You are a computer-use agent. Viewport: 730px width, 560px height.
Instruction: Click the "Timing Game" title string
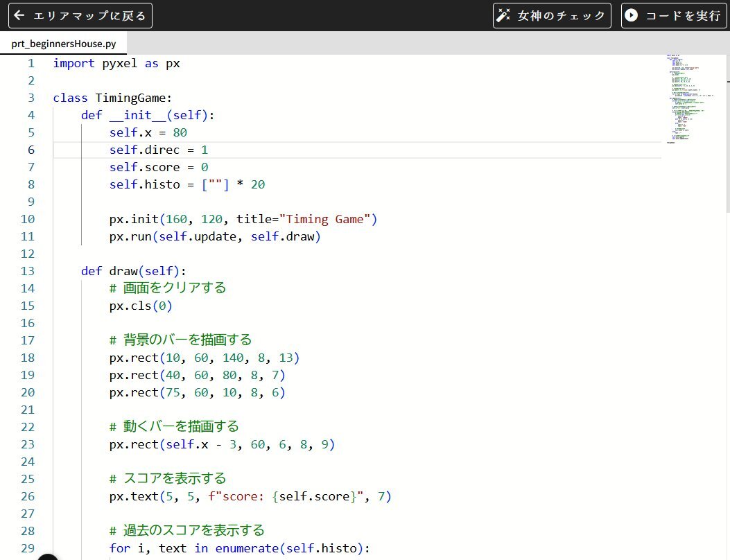[324, 219]
